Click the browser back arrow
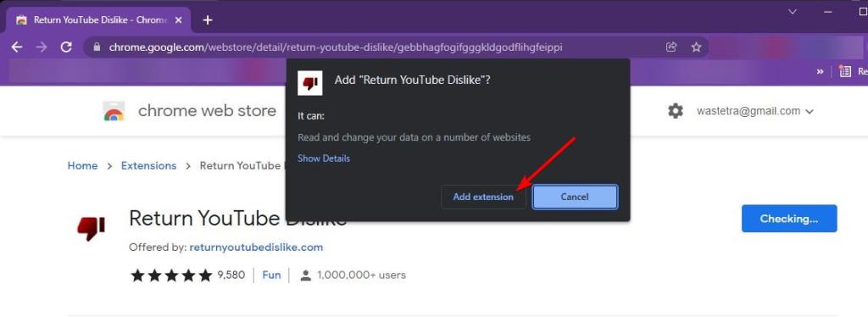Screen dimensions: 868x317 [17, 47]
